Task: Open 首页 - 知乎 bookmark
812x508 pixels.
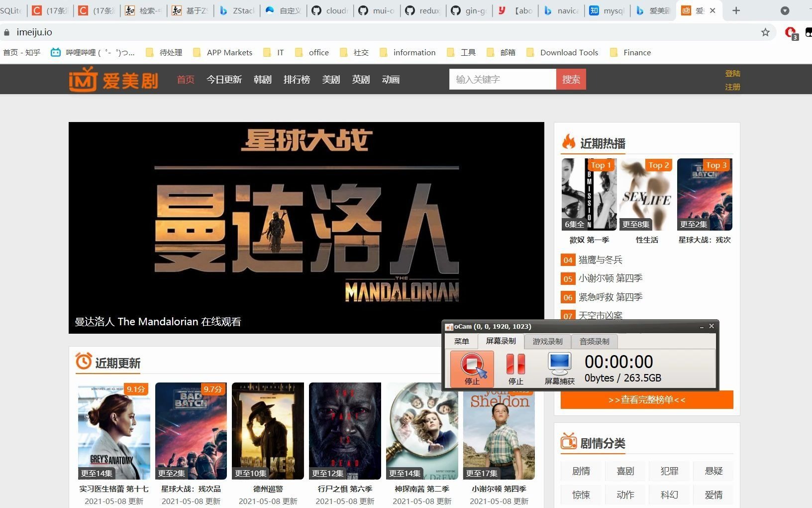Action: click(x=22, y=52)
